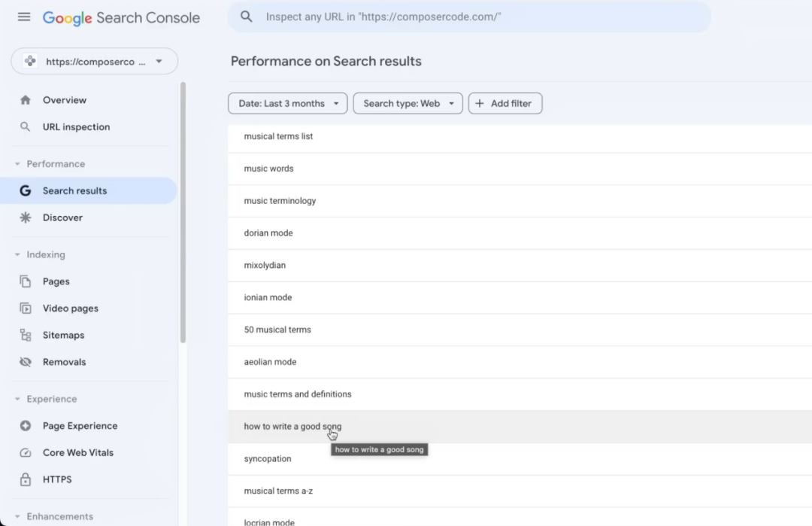Click the Sitemaps icon

tap(26, 336)
